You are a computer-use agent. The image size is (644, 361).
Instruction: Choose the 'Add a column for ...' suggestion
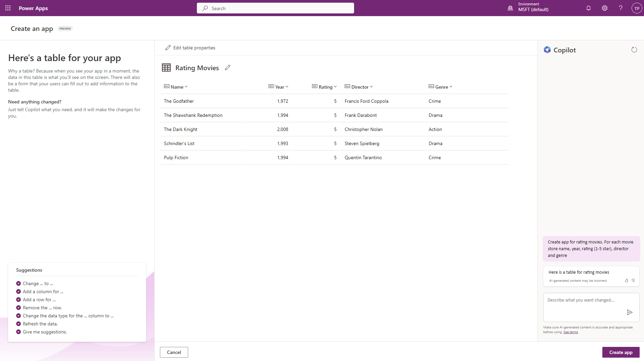tap(43, 291)
